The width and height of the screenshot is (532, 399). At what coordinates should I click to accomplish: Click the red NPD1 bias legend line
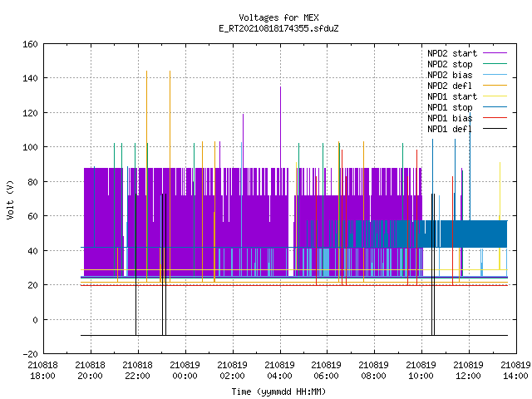(x=495, y=118)
